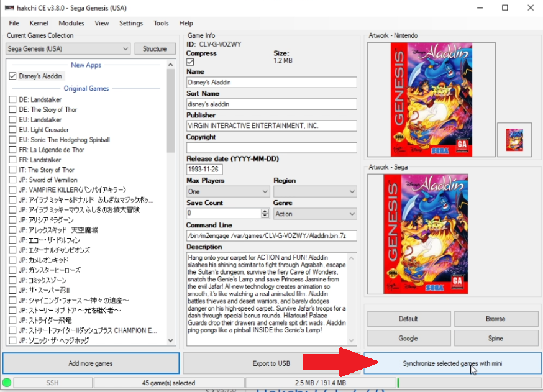Open the Tools menu
The height and width of the screenshot is (392, 543).
[161, 23]
